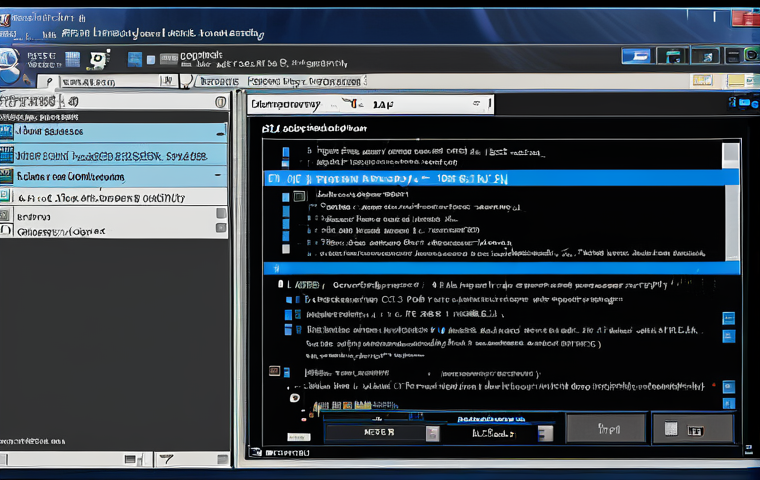Click the camera-like device icon in the toolbar
Image resolution: width=760 pixels, height=480 pixels.
(x=99, y=59)
